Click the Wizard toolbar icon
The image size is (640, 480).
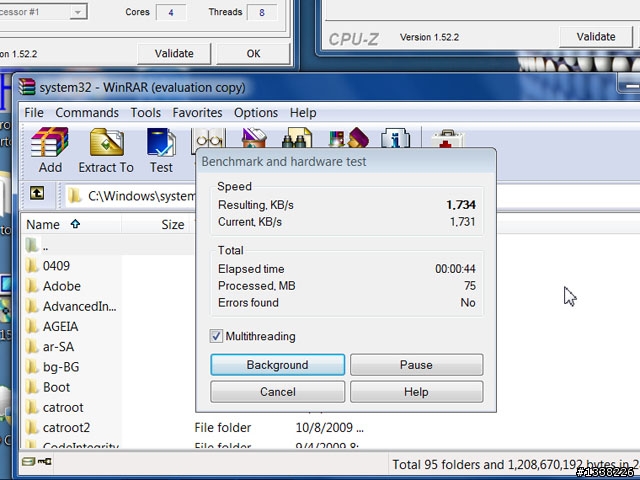tap(349, 138)
